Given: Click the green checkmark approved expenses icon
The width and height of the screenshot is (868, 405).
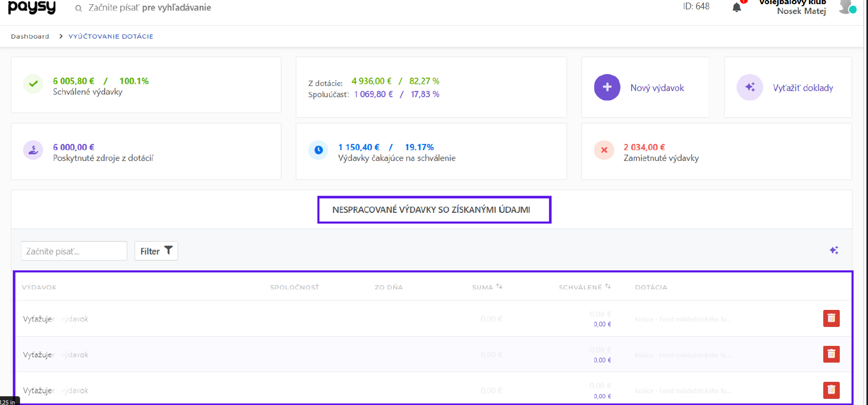Looking at the screenshot, I should [x=33, y=84].
